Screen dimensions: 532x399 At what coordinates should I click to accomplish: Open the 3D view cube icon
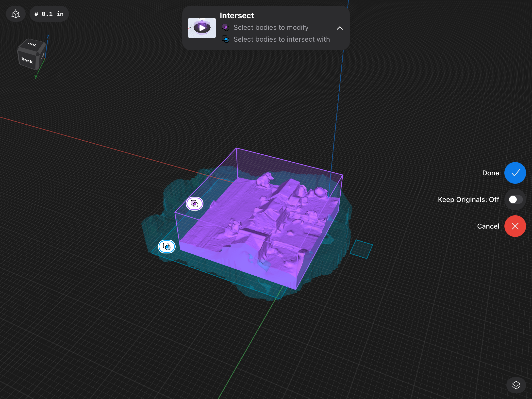click(x=16, y=14)
